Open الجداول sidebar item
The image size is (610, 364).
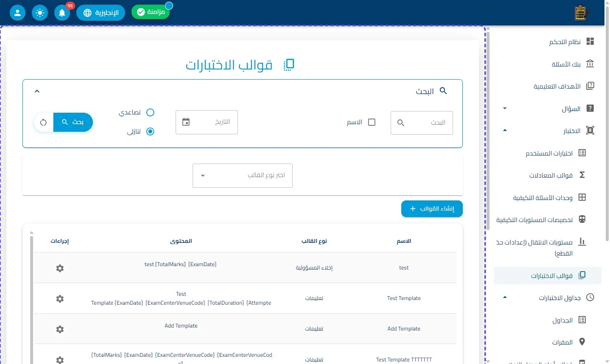548,320
